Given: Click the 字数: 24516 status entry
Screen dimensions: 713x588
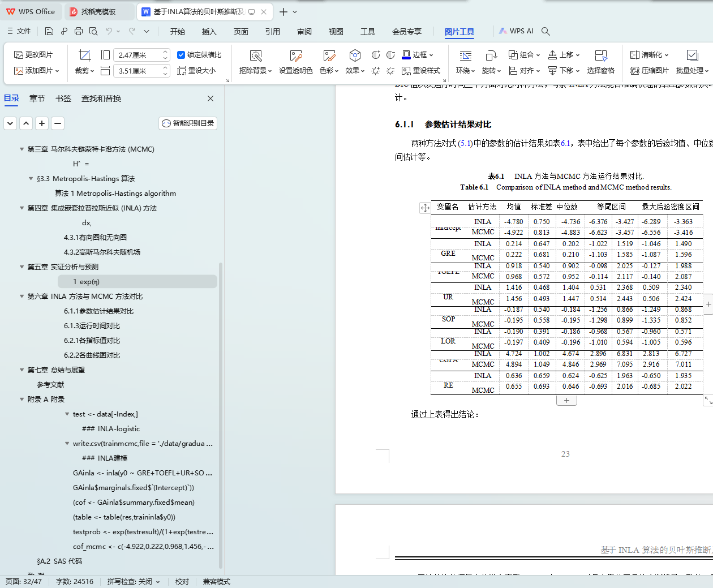Looking at the screenshot, I should [x=75, y=582].
